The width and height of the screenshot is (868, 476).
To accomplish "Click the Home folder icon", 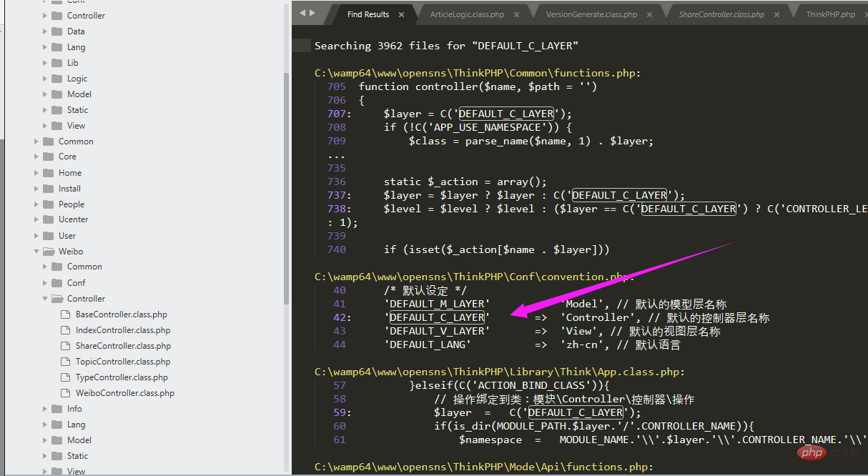I will pyautogui.click(x=48, y=173).
